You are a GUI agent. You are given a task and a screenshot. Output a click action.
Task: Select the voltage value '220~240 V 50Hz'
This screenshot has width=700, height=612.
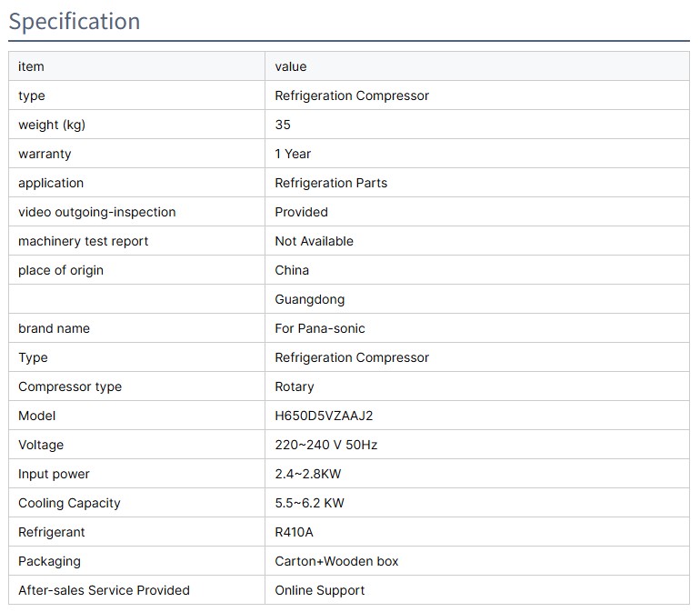point(325,445)
